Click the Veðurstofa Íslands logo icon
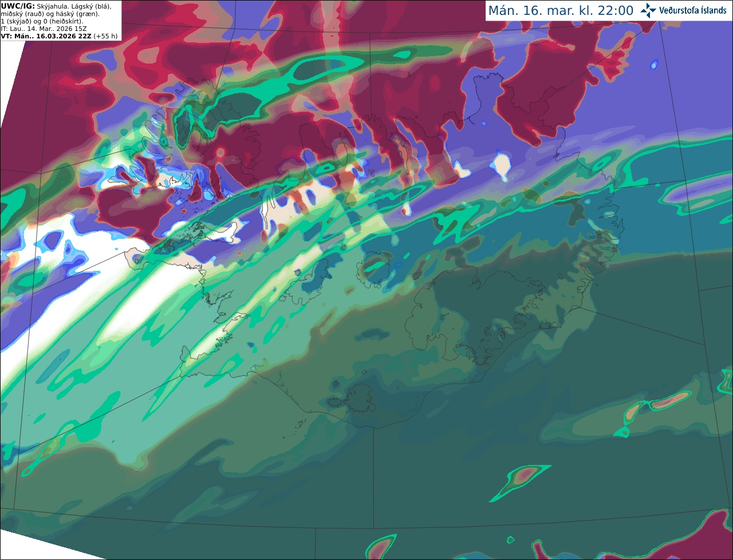The image size is (733, 560). pyautogui.click(x=648, y=10)
